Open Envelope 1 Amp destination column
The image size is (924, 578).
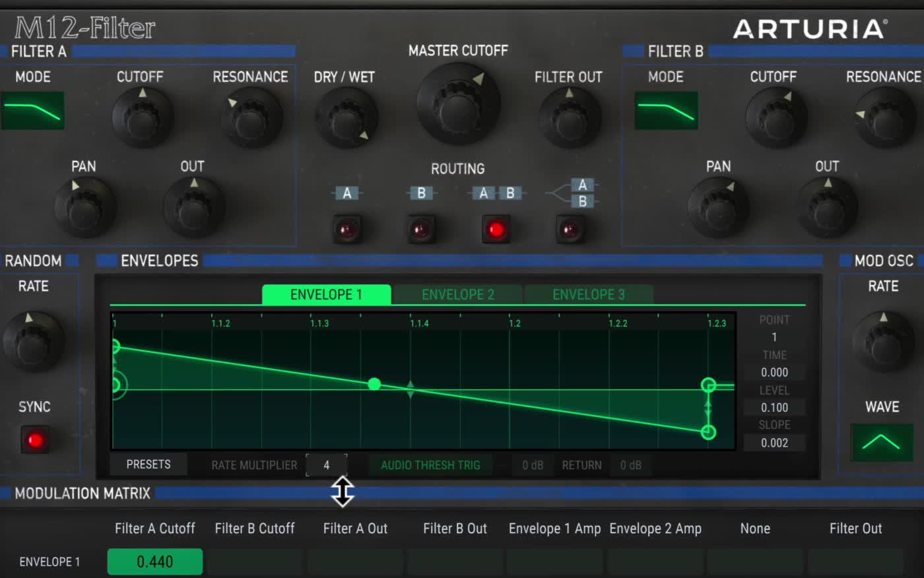555,529
